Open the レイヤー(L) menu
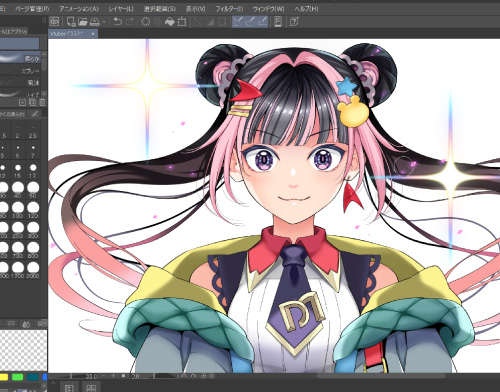Image resolution: width=500 pixels, height=392 pixels. [121, 9]
